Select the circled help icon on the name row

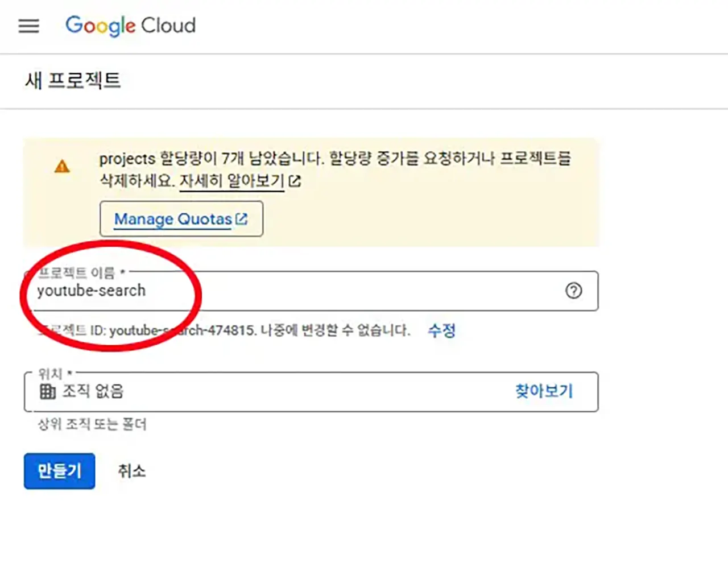click(574, 291)
